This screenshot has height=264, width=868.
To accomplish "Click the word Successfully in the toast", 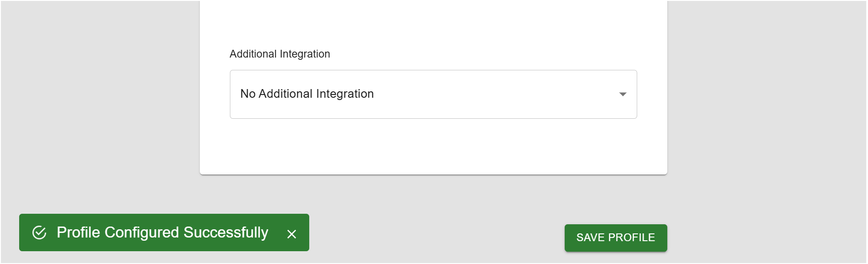I will pos(226,232).
